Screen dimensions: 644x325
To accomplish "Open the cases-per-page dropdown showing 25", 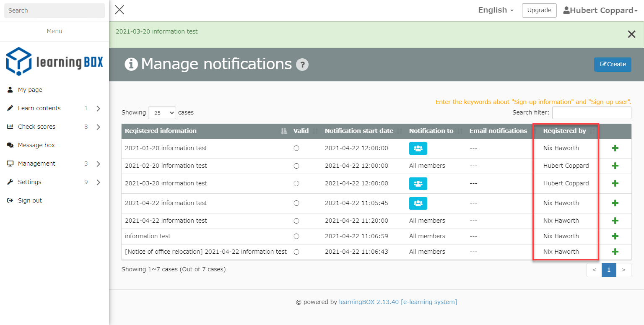I will 162,113.
